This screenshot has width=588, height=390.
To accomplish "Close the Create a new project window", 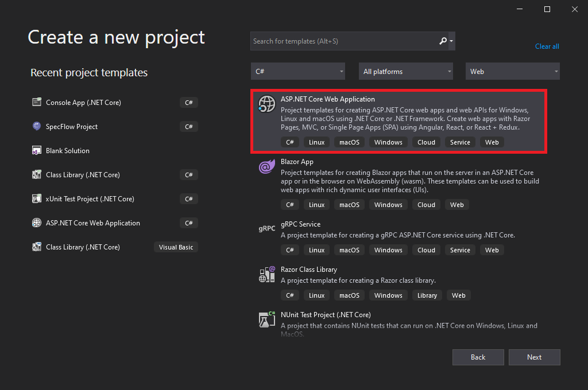I will 574,9.
